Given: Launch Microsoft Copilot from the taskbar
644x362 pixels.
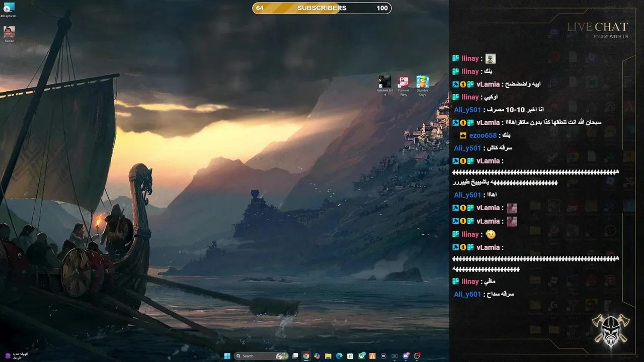Looking at the screenshot, I should click(317, 356).
